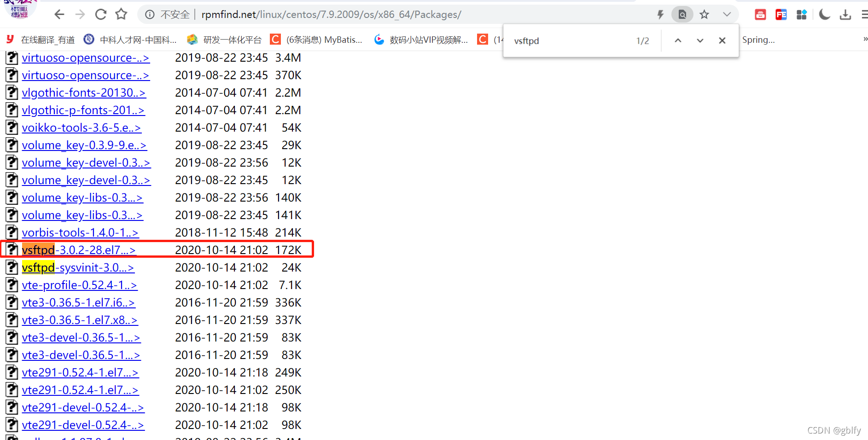
Task: Add favorite via address bar star
Action: tap(704, 15)
